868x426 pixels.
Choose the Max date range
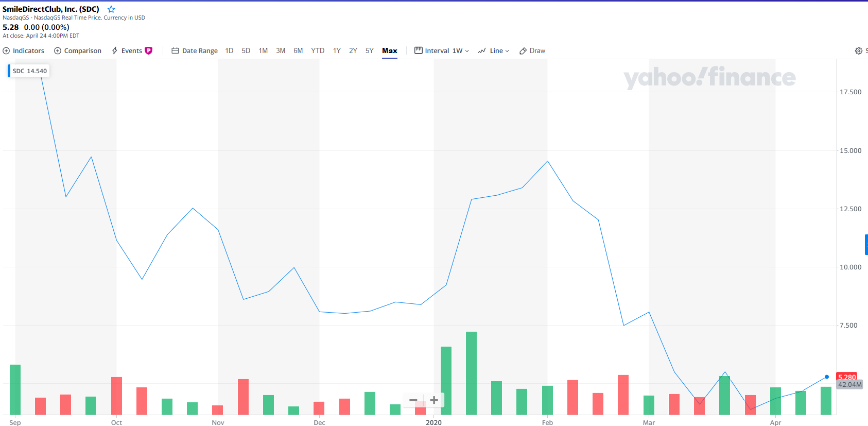tap(389, 51)
